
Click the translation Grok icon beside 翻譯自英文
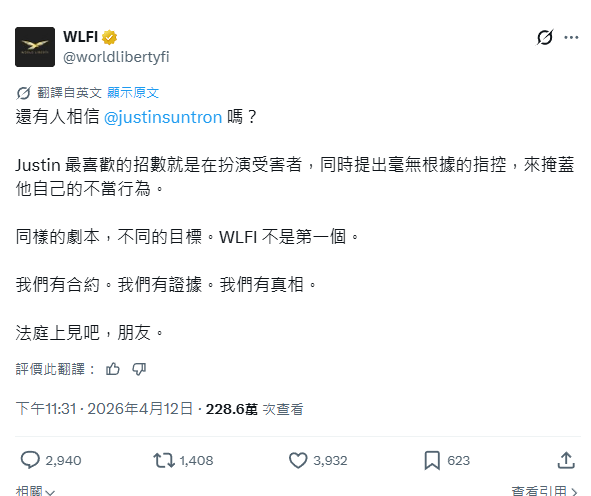coord(23,93)
